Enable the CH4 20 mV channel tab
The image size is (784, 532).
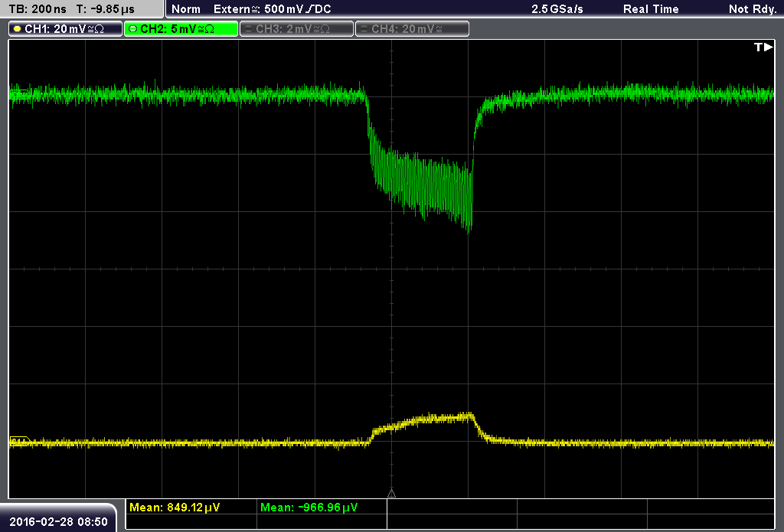click(x=412, y=29)
